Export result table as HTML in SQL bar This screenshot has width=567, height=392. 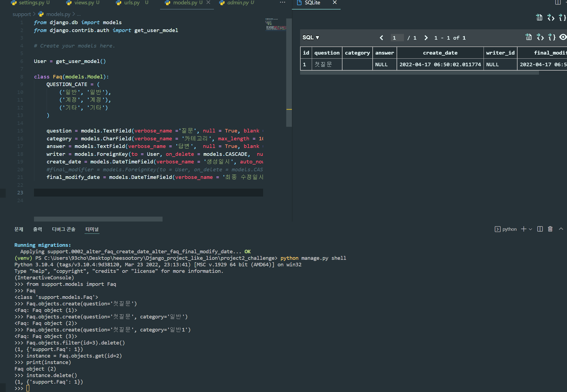tap(540, 37)
